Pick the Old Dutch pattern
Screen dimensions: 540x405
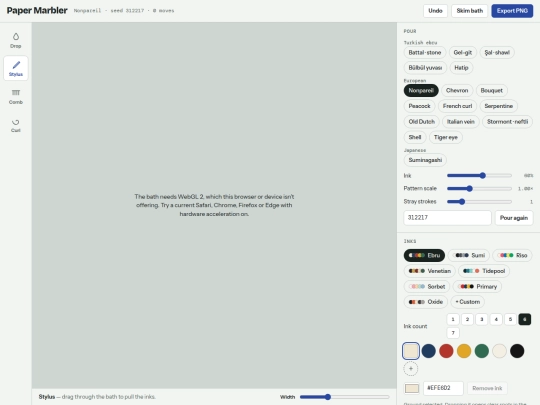click(422, 122)
